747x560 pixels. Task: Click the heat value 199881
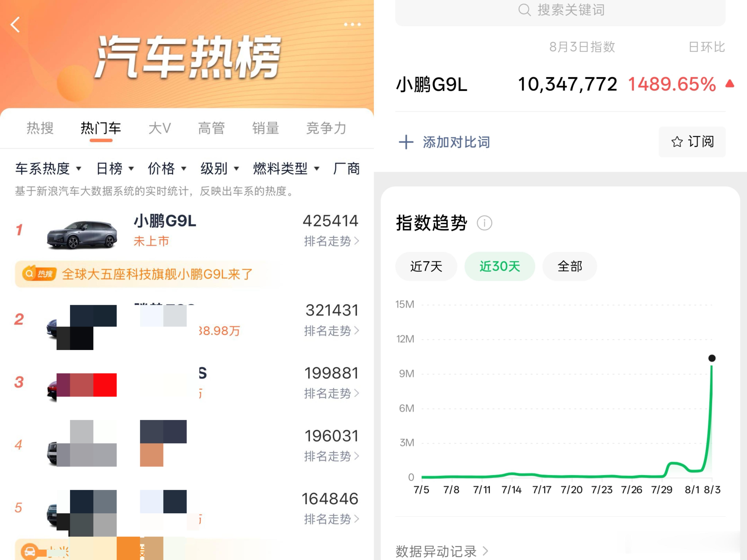point(331,373)
